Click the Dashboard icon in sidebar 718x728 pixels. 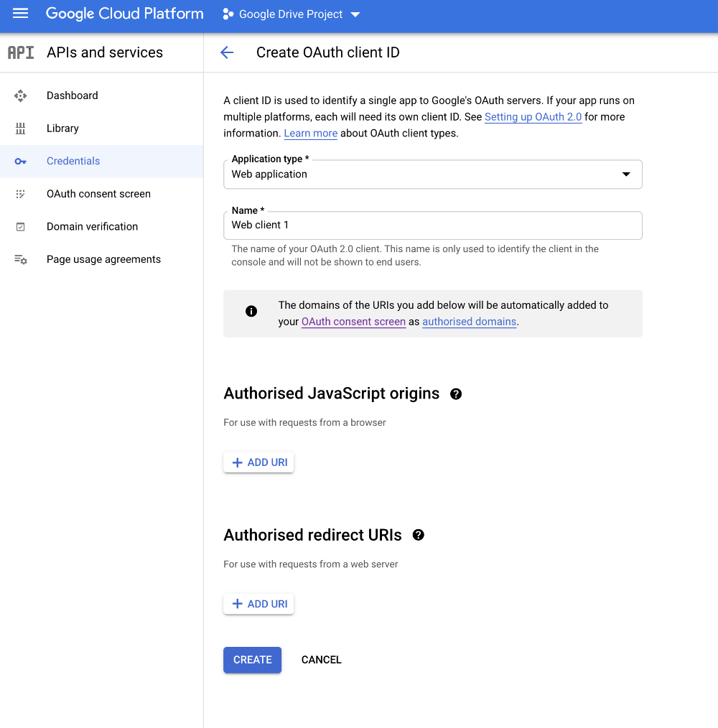pyautogui.click(x=20, y=95)
